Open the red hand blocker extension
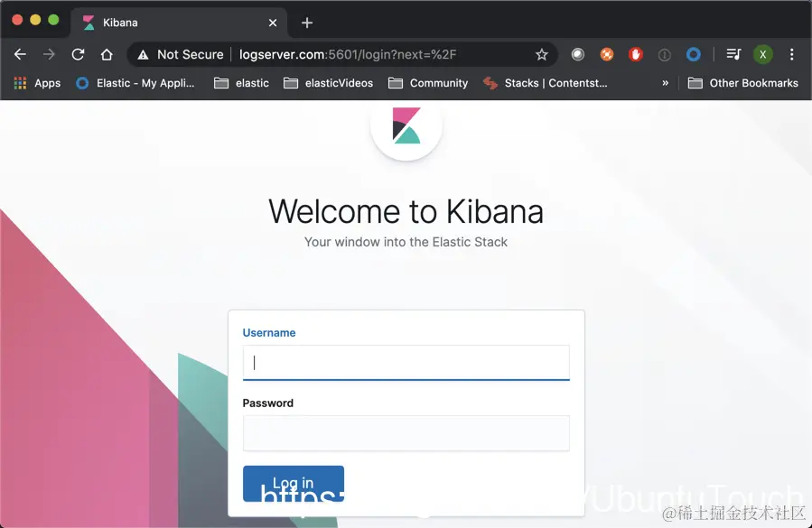812x528 pixels. (x=635, y=54)
